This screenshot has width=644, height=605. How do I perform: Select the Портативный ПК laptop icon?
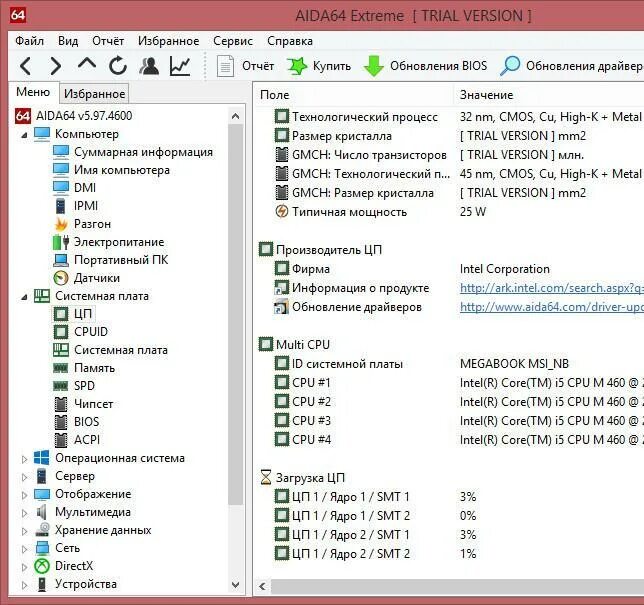tap(61, 260)
